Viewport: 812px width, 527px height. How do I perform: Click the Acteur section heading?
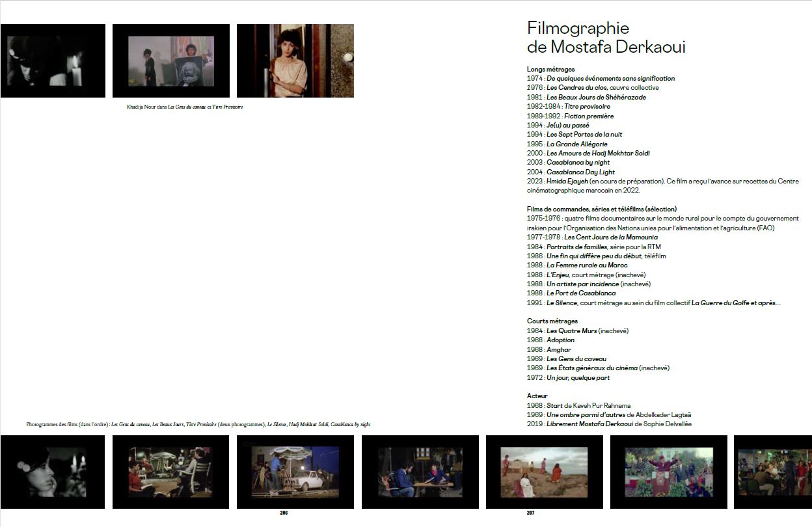(x=537, y=396)
